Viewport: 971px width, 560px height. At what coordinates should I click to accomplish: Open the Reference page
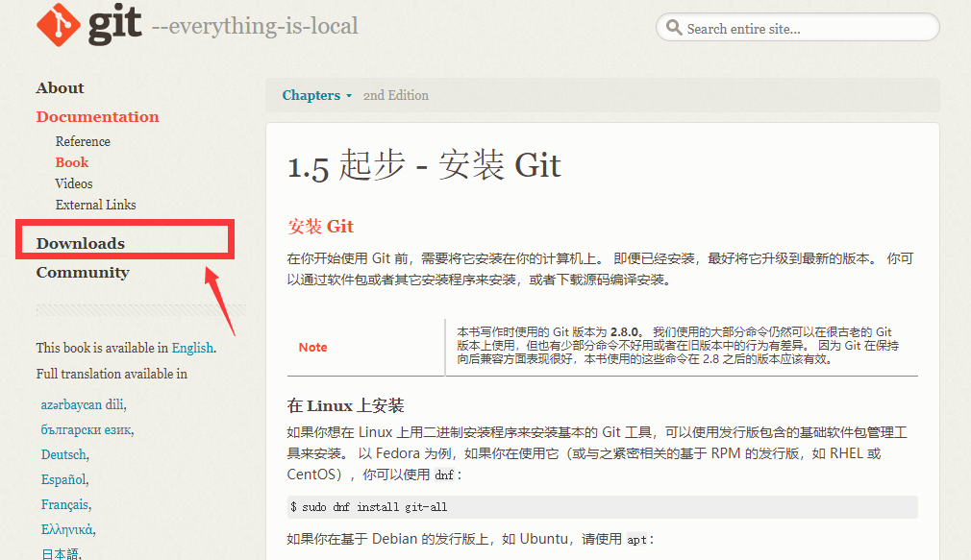pyautogui.click(x=83, y=140)
